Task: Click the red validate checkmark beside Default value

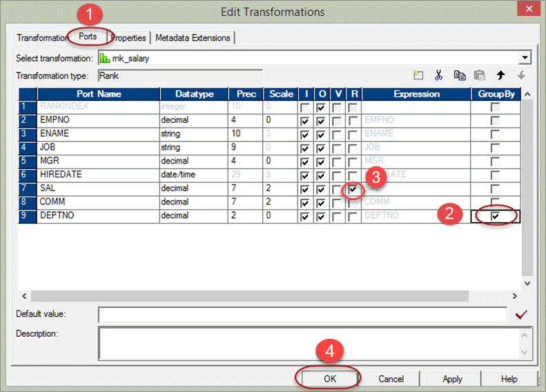Action: [521, 315]
